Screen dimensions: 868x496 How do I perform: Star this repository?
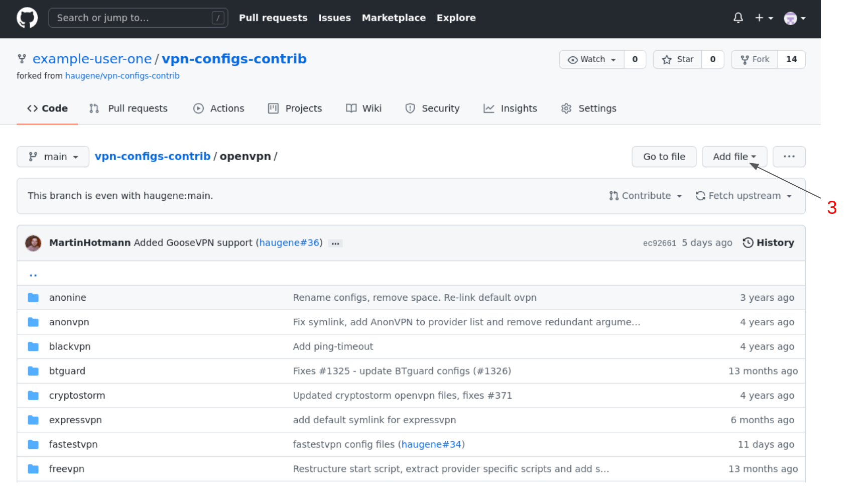[678, 59]
